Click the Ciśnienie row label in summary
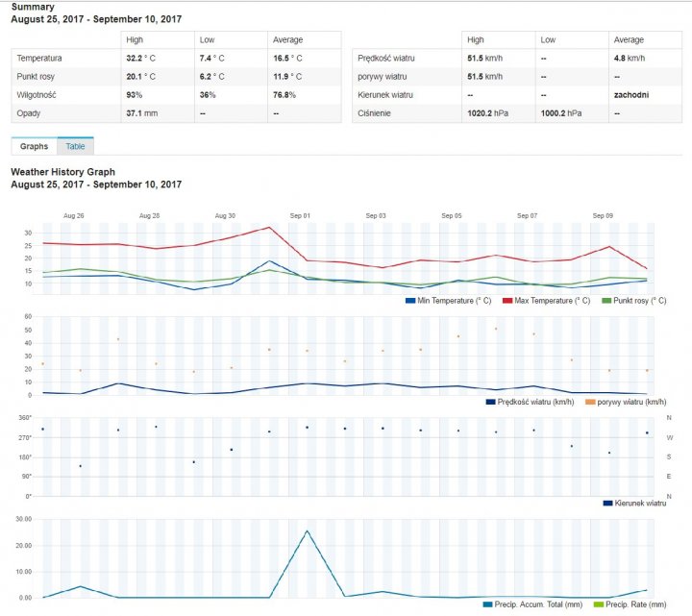The width and height of the screenshot is (692, 616). point(374,112)
